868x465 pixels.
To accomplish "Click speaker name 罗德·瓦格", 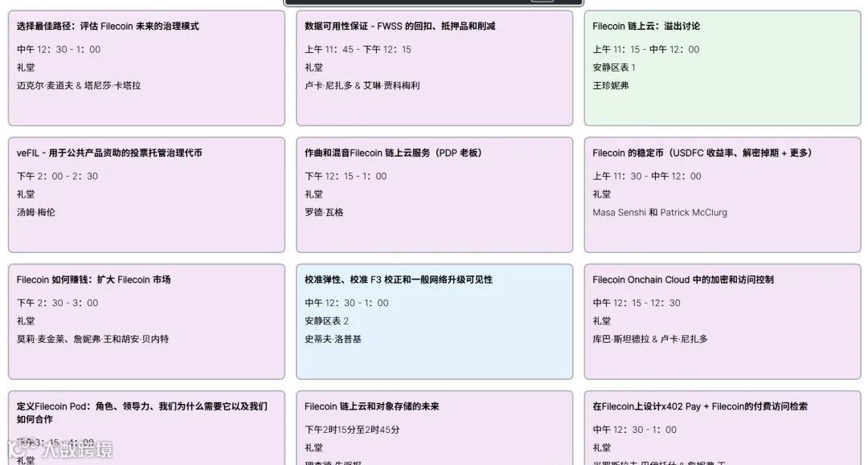I will (324, 212).
